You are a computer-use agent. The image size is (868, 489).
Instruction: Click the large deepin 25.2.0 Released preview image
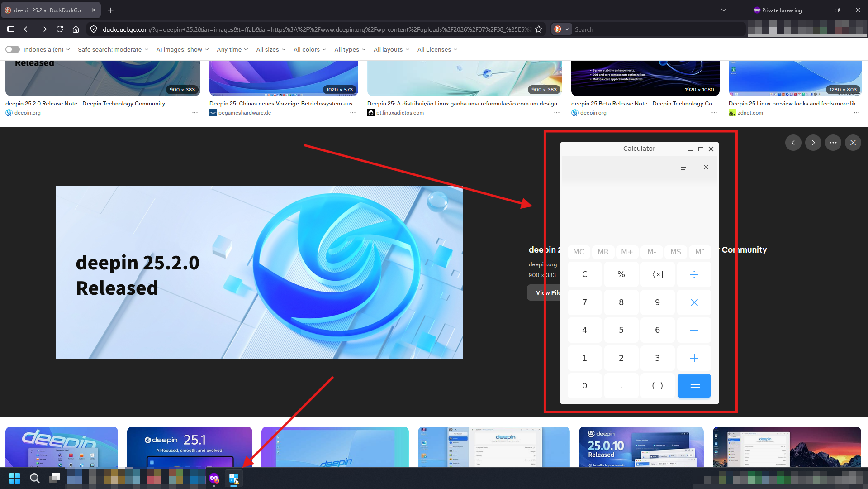(x=260, y=272)
